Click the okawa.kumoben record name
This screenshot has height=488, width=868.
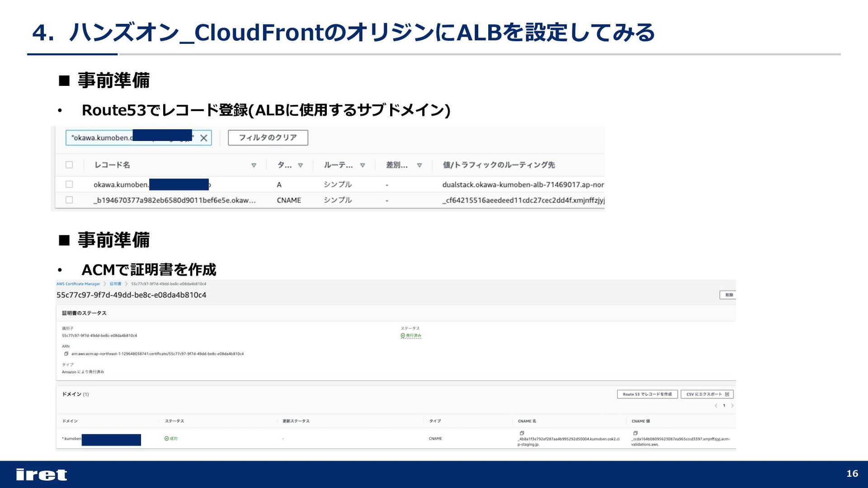tap(152, 184)
